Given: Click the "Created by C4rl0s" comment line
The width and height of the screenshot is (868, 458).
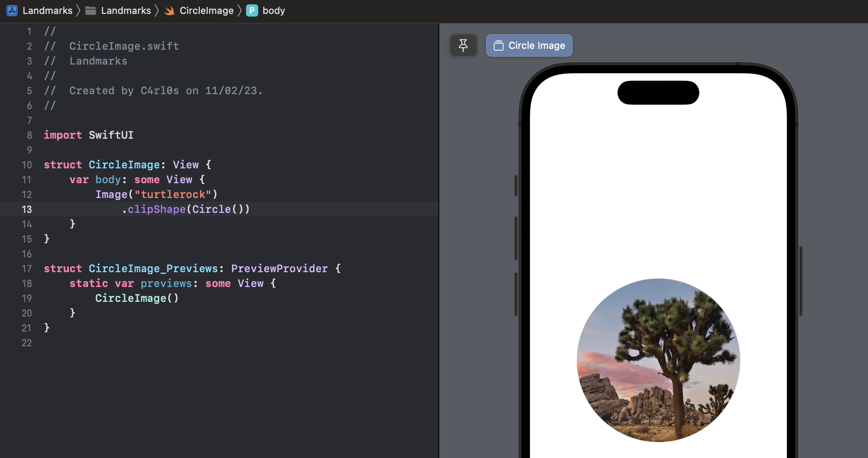Looking at the screenshot, I should tap(166, 91).
